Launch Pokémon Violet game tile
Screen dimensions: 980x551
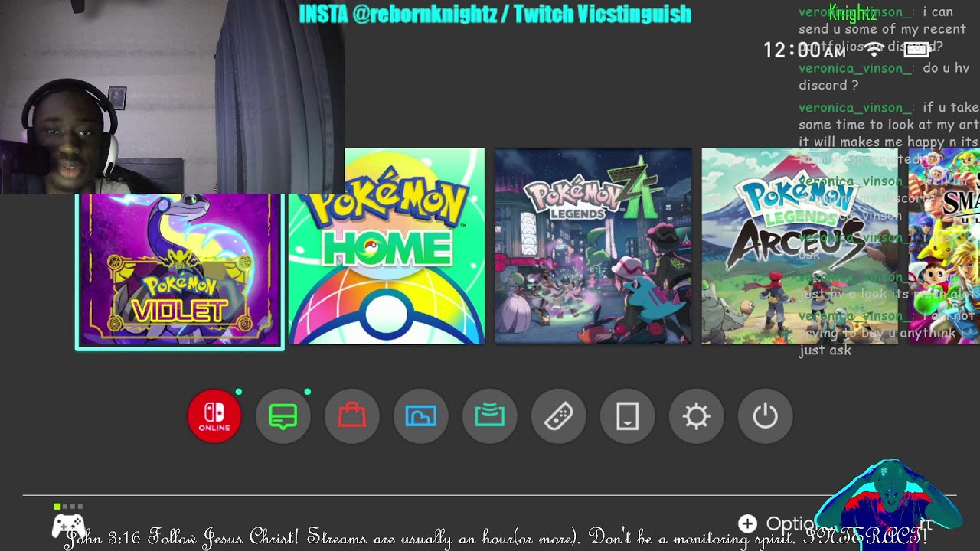click(x=180, y=271)
